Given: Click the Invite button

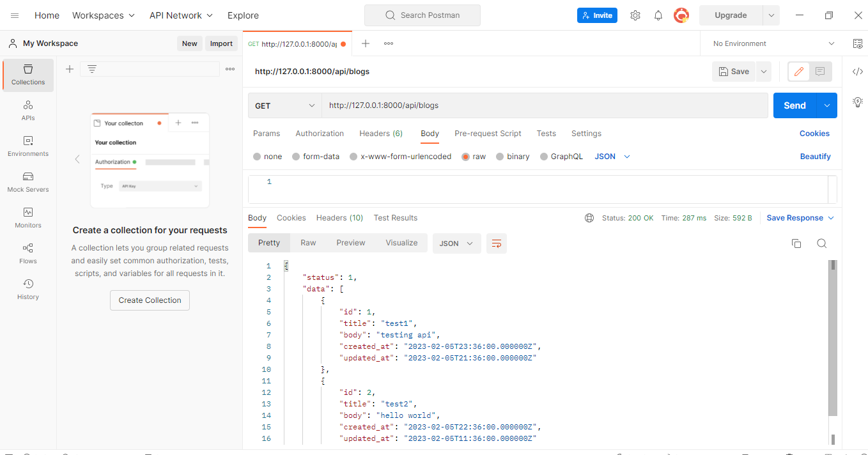Looking at the screenshot, I should [597, 15].
